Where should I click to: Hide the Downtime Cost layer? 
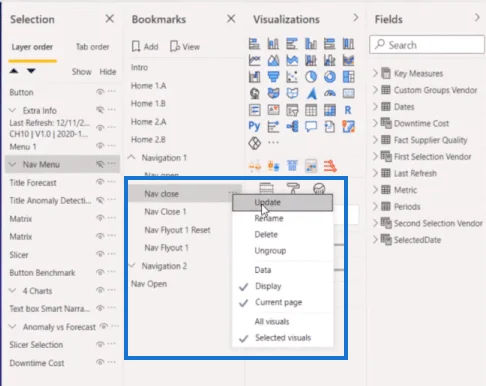click(x=100, y=362)
